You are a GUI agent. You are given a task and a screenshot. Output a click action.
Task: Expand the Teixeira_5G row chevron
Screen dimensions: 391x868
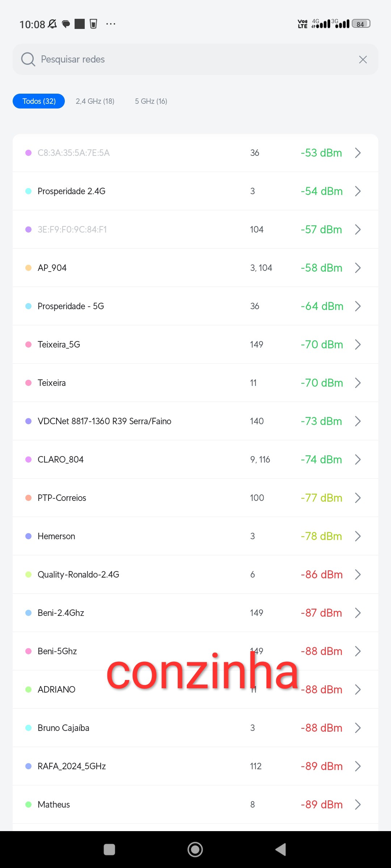358,345
